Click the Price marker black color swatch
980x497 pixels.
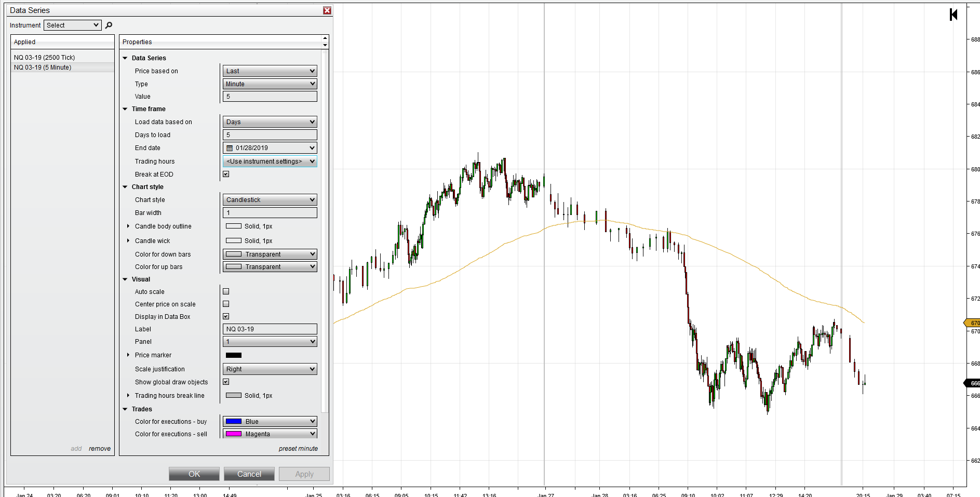click(x=234, y=355)
